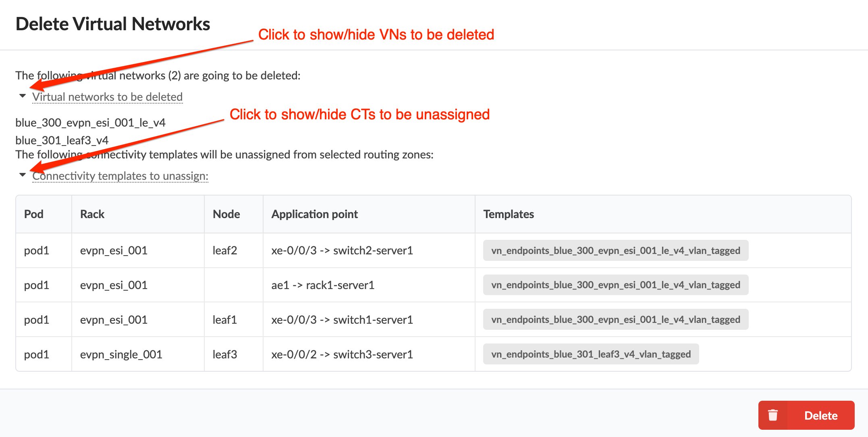Click the Delete Virtual Networks heading
The image size is (868, 437).
coord(113,23)
